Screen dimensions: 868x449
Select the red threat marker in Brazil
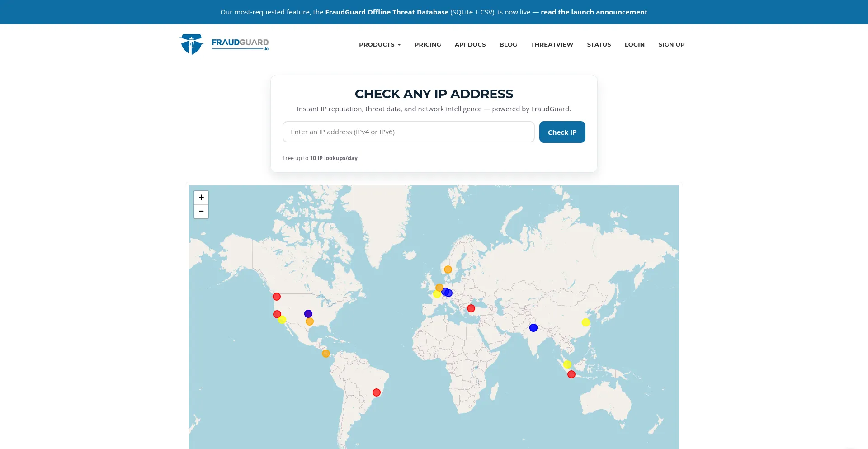click(376, 392)
